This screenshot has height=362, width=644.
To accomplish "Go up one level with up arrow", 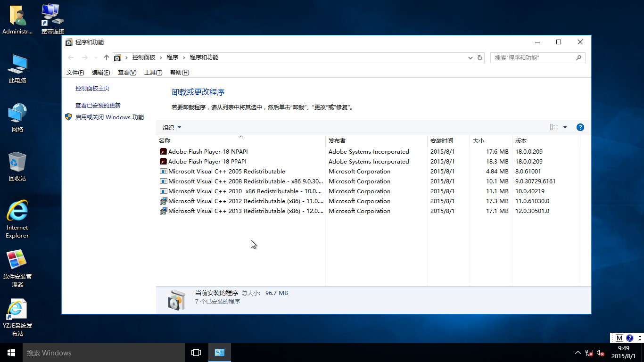I will pos(107,58).
